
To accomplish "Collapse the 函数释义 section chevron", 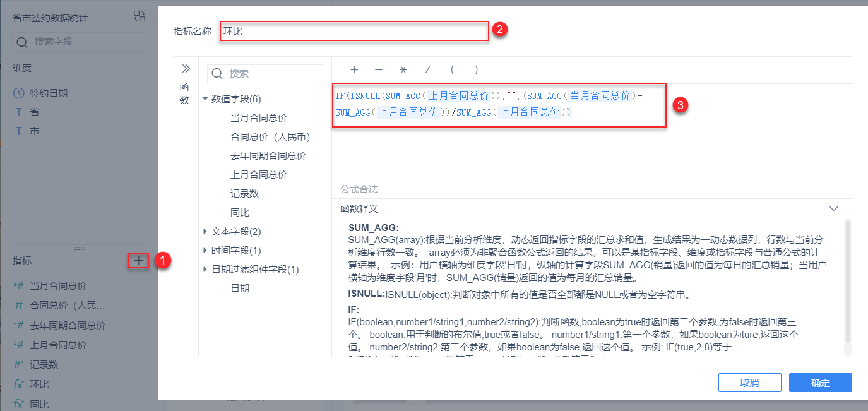I will point(834,208).
